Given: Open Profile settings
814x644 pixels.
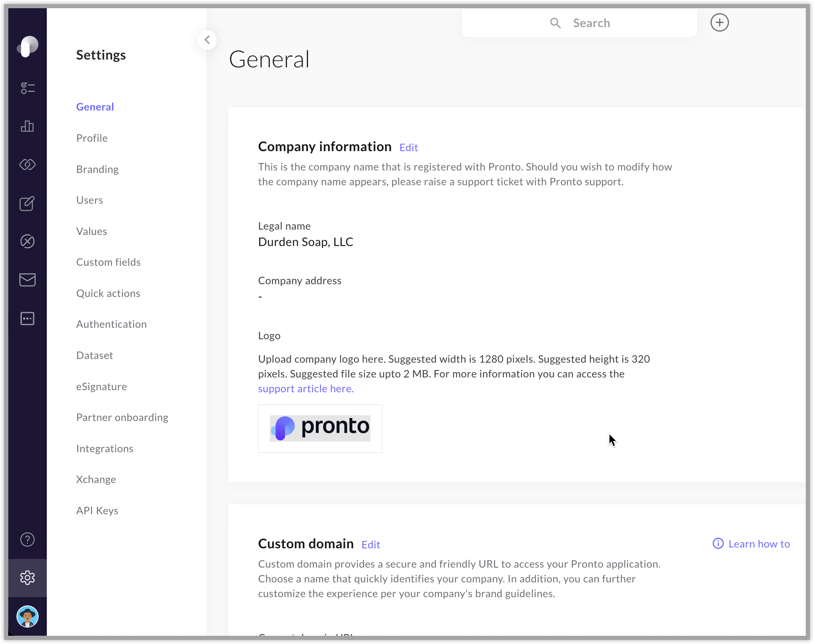Looking at the screenshot, I should pos(92,138).
